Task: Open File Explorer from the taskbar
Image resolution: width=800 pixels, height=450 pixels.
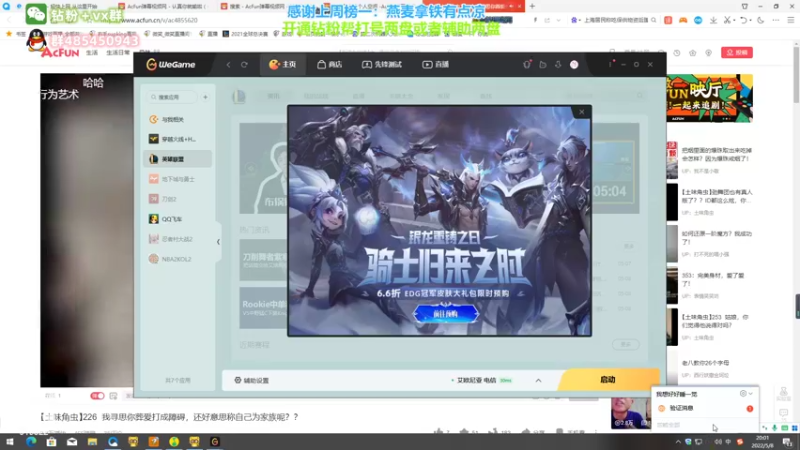Action: click(92, 442)
